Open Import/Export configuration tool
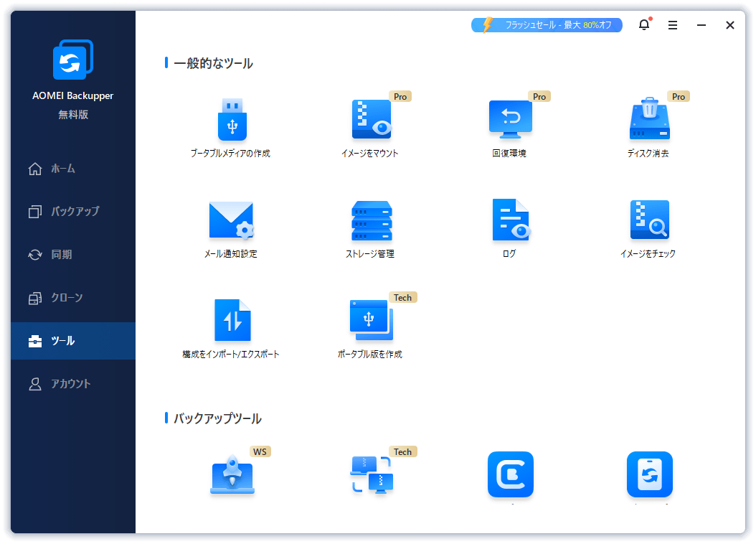Screen dimensions: 756x544 231,322
